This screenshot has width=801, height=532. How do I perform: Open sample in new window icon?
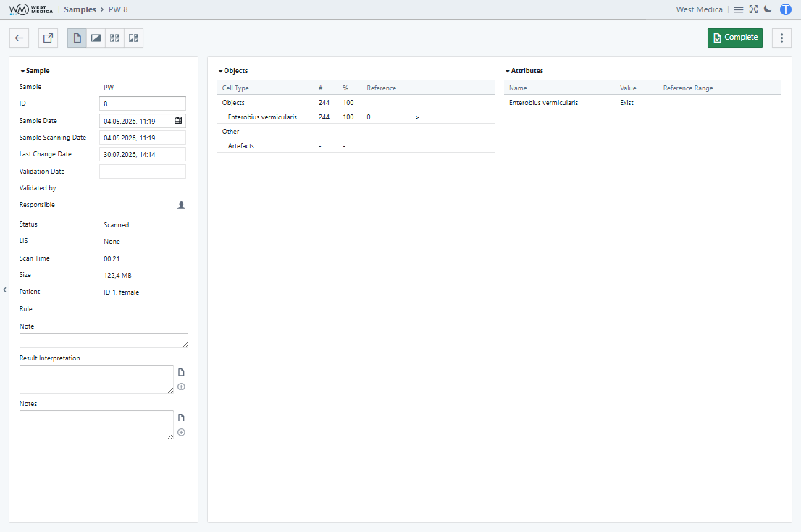48,38
